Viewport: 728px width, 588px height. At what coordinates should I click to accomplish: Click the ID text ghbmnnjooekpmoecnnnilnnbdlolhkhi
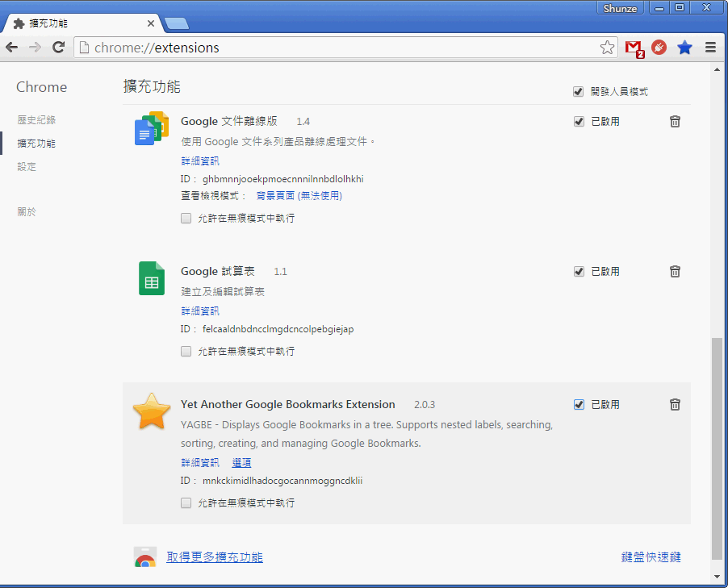coord(282,179)
